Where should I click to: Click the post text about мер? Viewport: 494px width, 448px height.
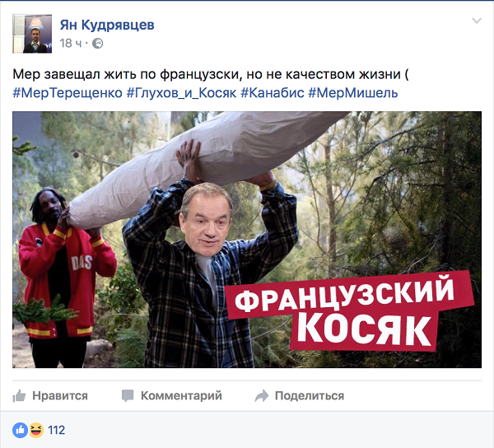pos(211,74)
